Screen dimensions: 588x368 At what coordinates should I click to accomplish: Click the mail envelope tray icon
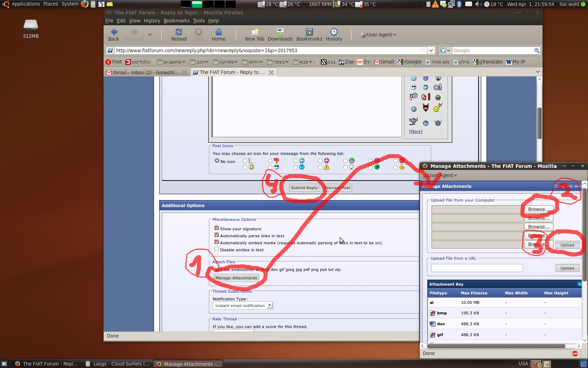tap(468, 4)
